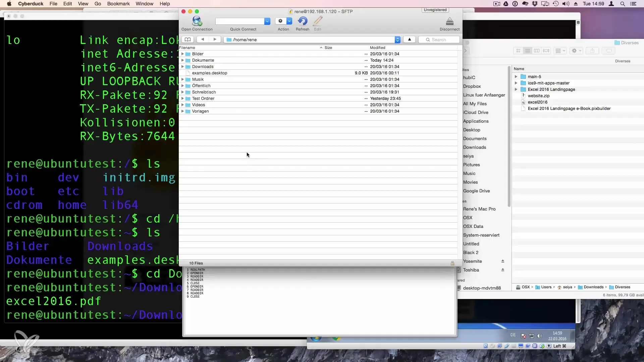Select iCloud Drive in Finder sidebar
The height and width of the screenshot is (362, 644).
pyautogui.click(x=476, y=113)
